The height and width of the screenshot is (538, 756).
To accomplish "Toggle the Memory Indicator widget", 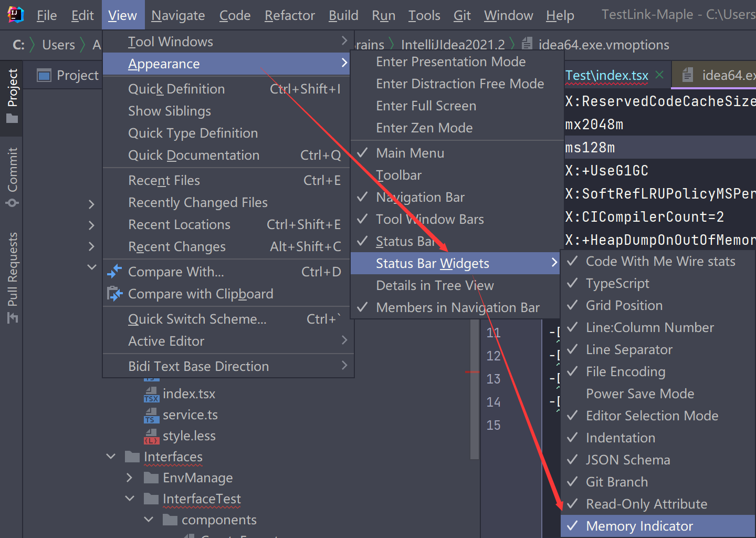I will click(658, 526).
